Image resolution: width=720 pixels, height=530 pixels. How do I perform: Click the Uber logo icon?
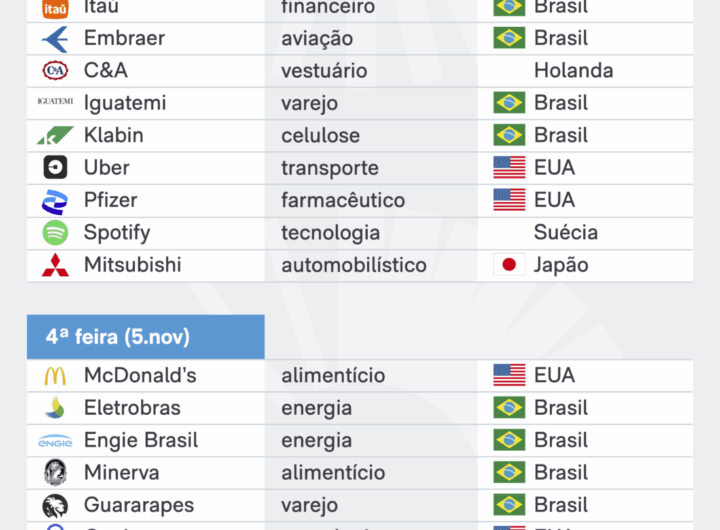(55, 168)
